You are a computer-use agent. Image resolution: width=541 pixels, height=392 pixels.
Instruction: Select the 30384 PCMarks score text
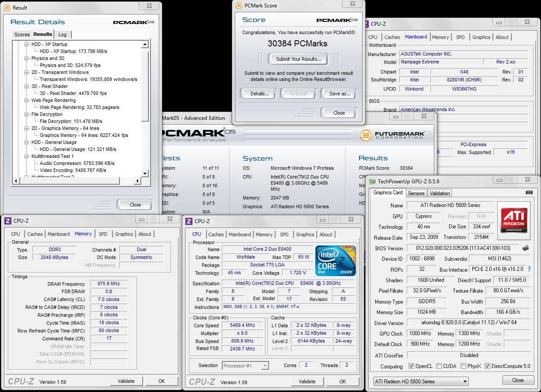click(x=297, y=43)
